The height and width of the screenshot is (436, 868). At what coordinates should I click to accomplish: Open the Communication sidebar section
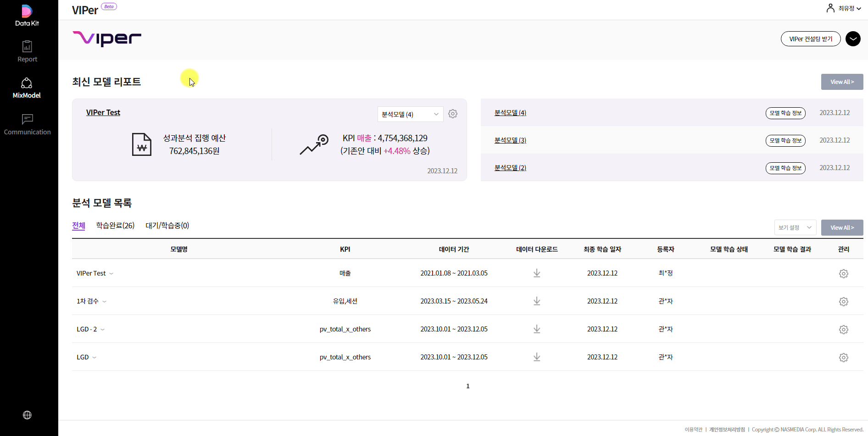click(27, 125)
